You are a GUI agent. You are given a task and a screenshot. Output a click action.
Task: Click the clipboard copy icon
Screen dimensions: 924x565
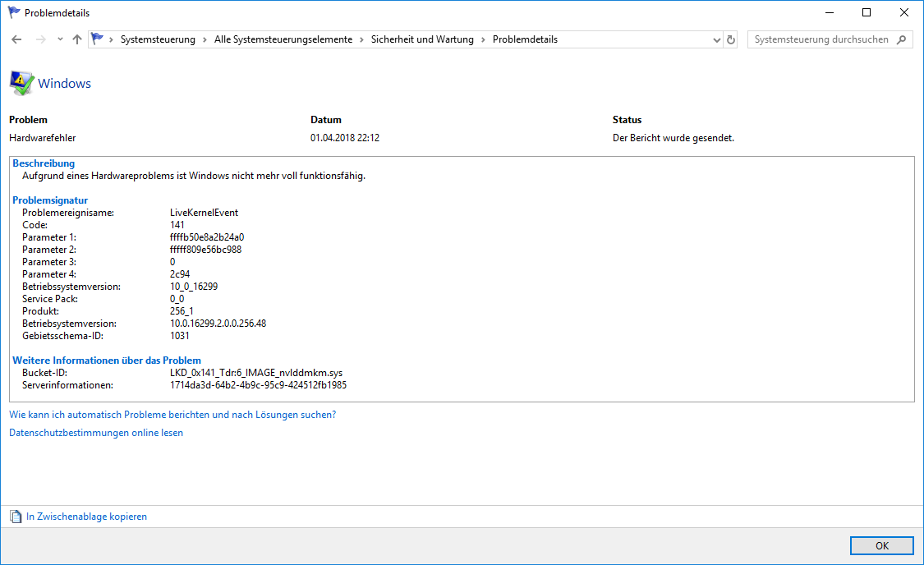[16, 517]
